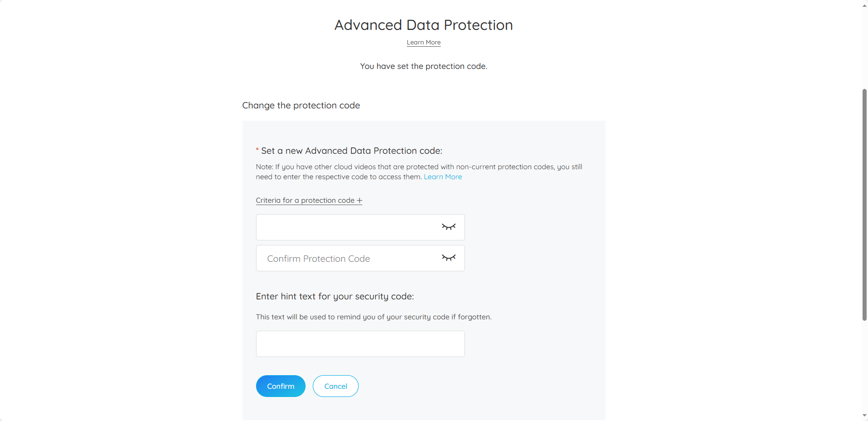Click the plus icon beside Criteria
The image size is (868, 421).
tap(360, 201)
